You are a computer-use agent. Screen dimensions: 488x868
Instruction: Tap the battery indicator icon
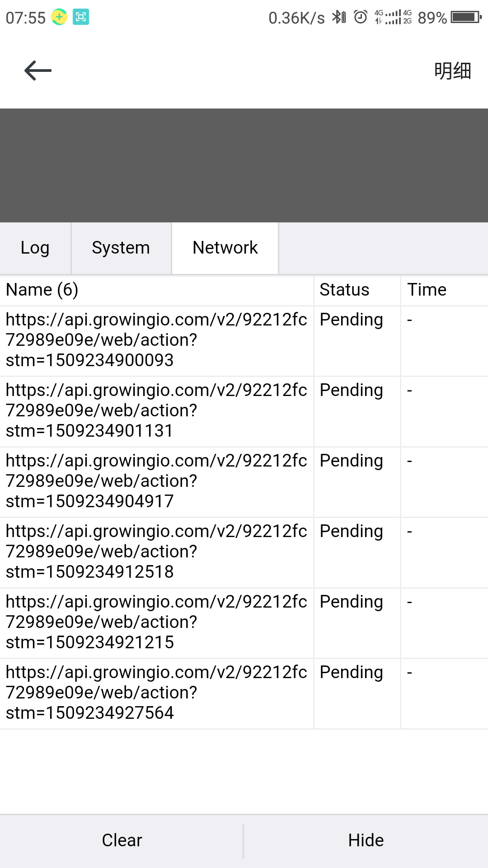466,17
